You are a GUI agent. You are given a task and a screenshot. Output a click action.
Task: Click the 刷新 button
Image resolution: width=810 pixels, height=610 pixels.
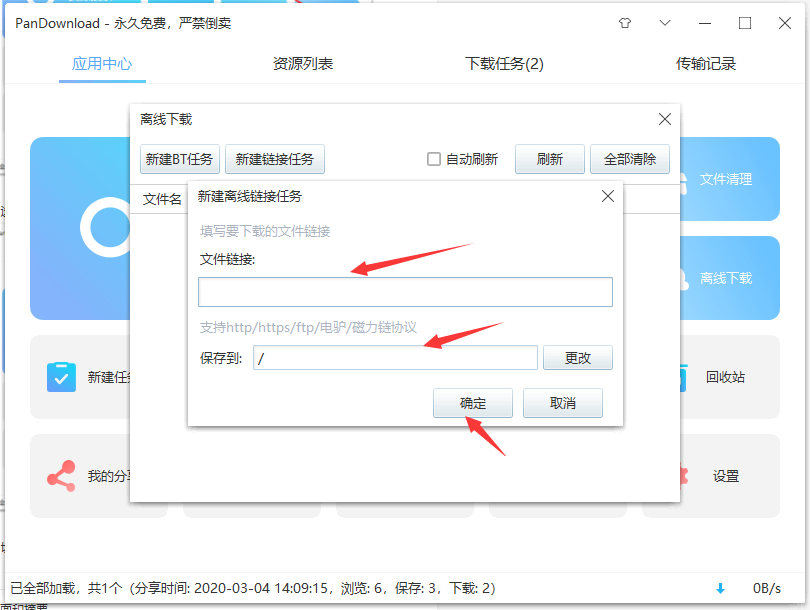pyautogui.click(x=550, y=159)
